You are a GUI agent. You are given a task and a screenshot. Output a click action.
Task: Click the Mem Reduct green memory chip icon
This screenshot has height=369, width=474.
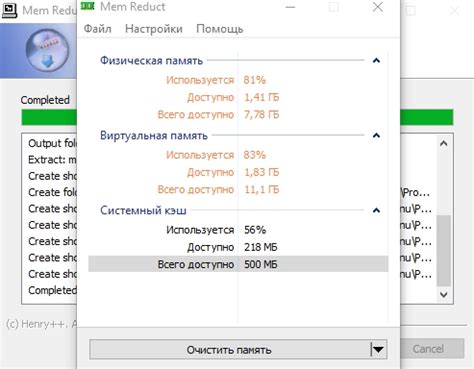point(88,6)
